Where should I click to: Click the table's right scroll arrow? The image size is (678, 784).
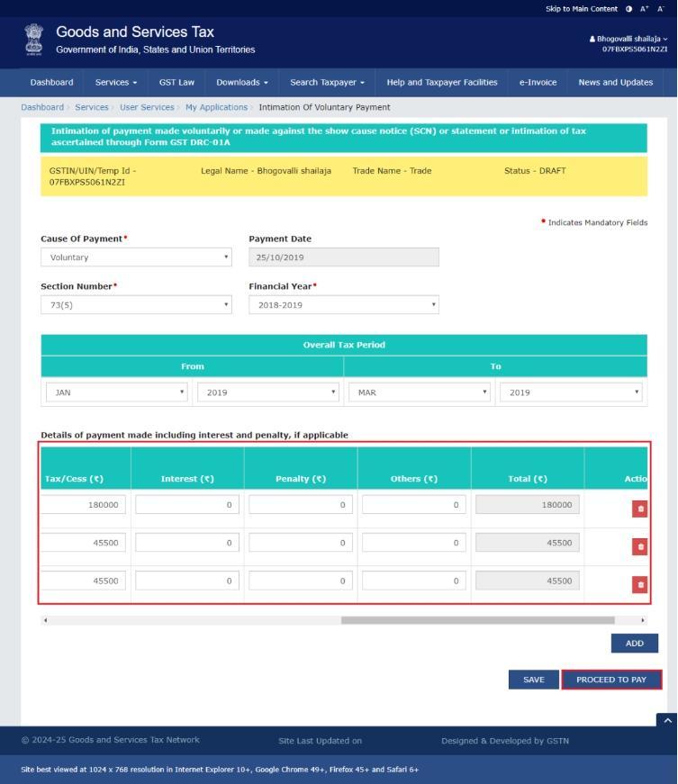pos(643,620)
